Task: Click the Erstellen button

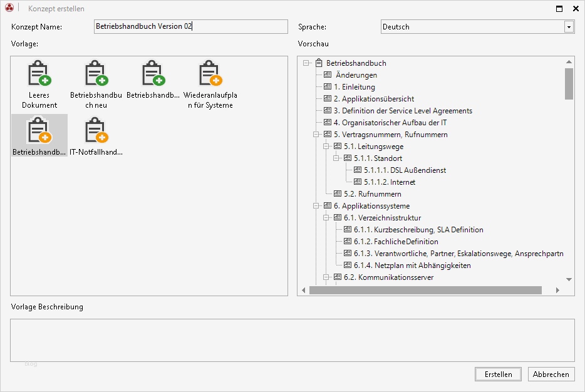Action: tap(498, 374)
